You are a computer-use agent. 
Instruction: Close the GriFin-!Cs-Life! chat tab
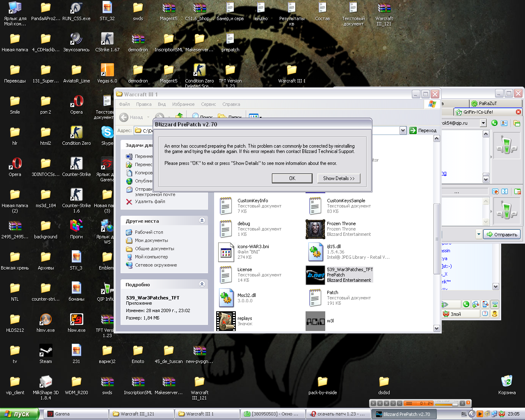pyautogui.click(x=518, y=112)
